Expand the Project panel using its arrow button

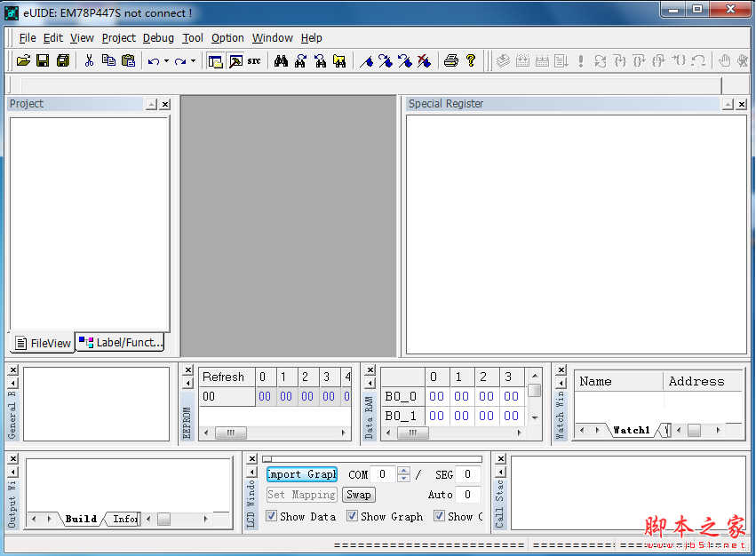click(x=151, y=104)
